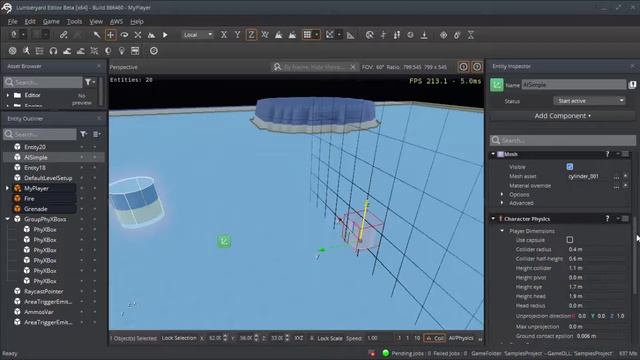
Task: Click follow terrain and snap objects icon
Action: [x=292, y=35]
